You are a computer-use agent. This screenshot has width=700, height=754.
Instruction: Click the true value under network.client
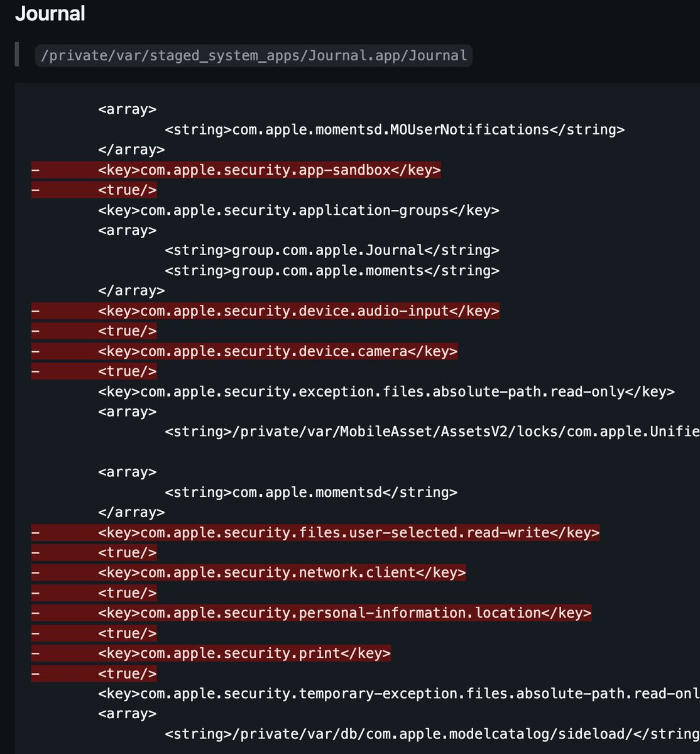[x=127, y=593]
